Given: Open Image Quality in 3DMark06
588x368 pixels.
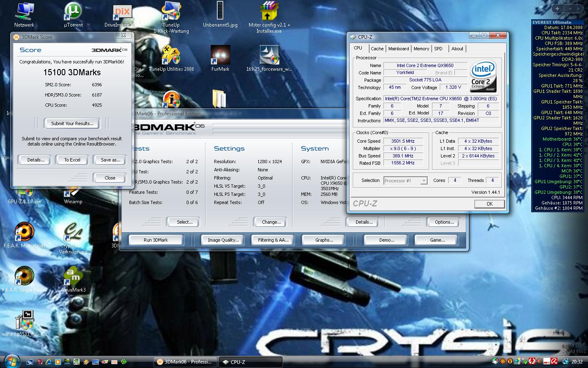Looking at the screenshot, I should tap(223, 240).
